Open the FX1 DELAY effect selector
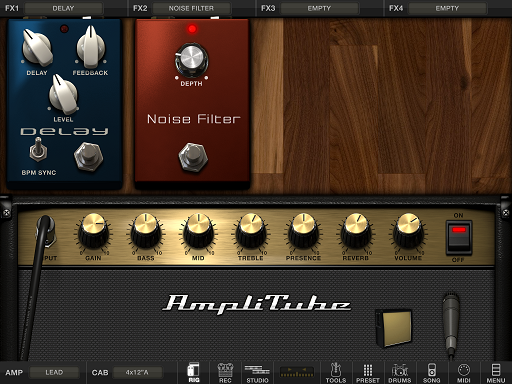The width and height of the screenshot is (512, 384). coord(63,8)
